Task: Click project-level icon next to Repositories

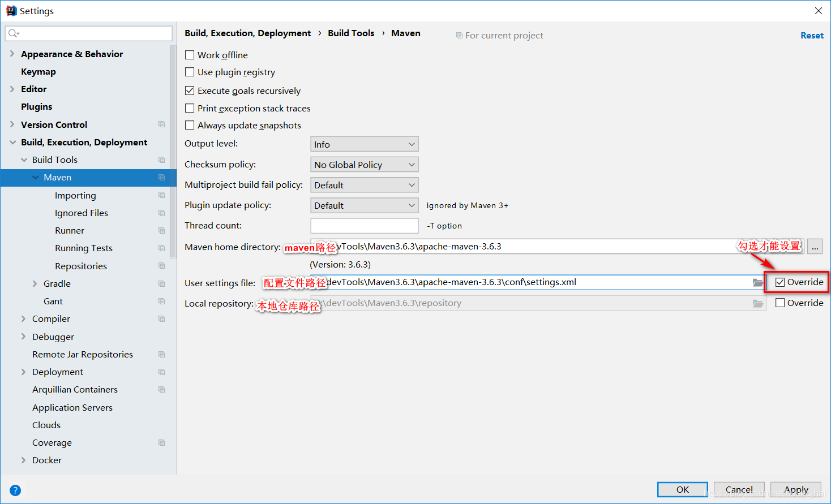Action: point(162,266)
